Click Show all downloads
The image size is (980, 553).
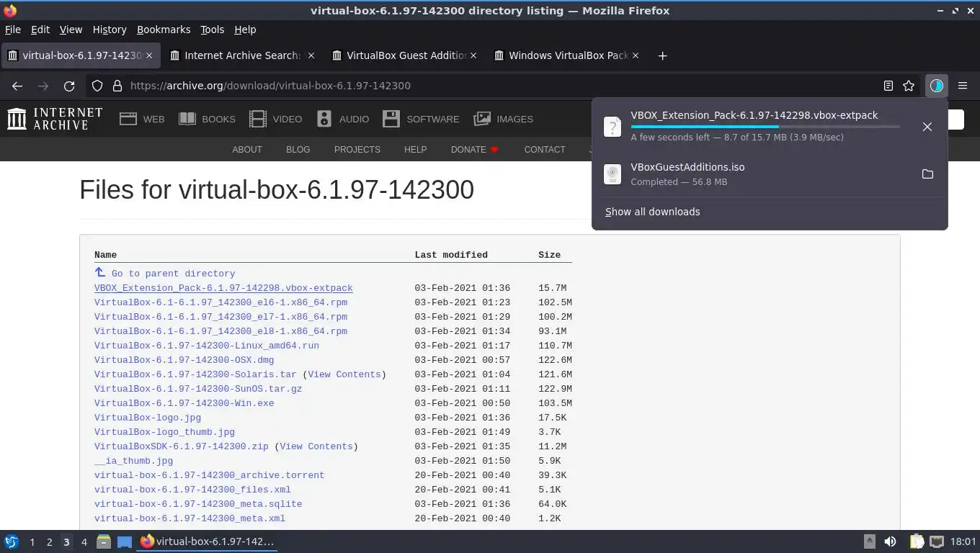click(652, 212)
